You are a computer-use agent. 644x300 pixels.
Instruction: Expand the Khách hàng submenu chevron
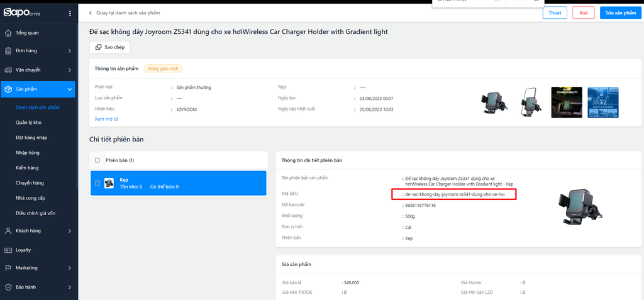(x=69, y=231)
